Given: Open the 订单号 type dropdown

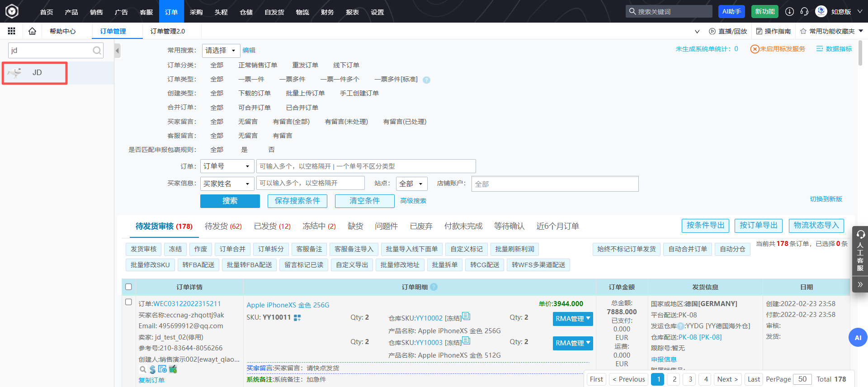Looking at the screenshot, I should pos(227,166).
